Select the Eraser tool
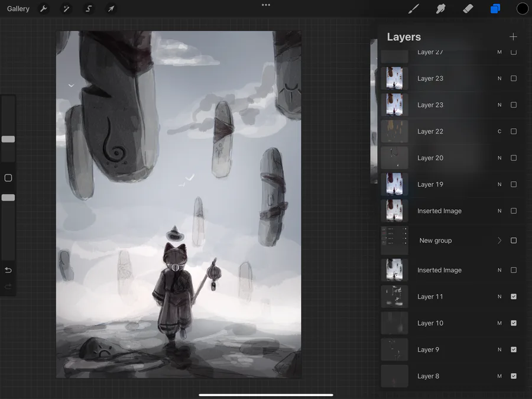Screen dimensions: 532x399 (468, 9)
